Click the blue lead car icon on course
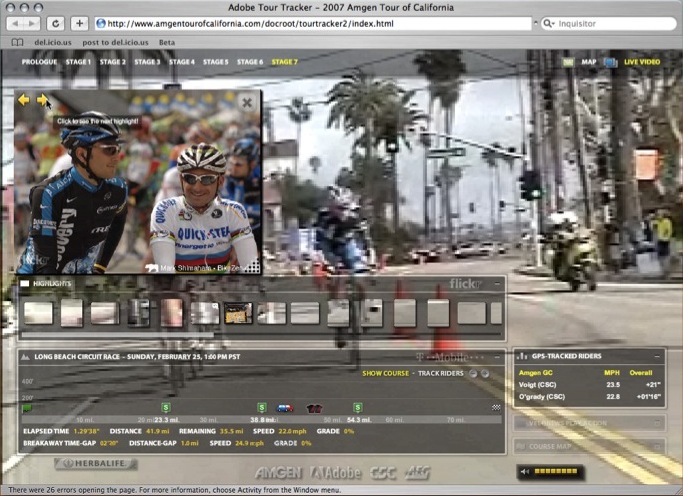Viewport: 683px width, 496px height. [x=285, y=408]
